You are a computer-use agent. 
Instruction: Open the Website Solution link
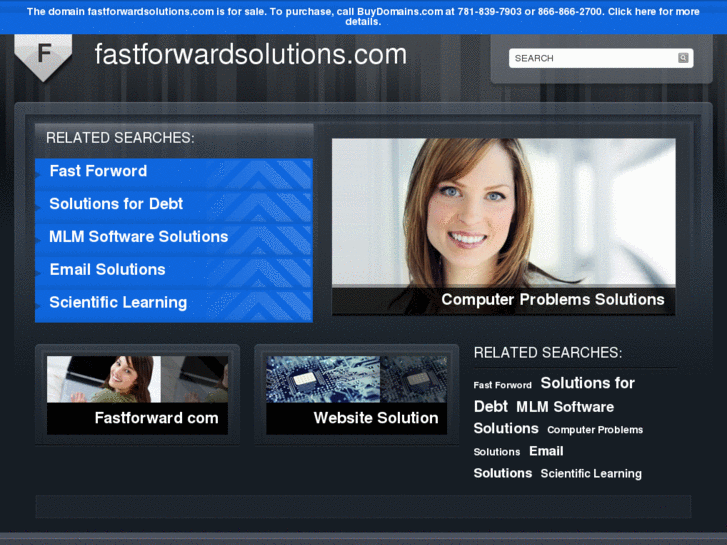point(376,418)
